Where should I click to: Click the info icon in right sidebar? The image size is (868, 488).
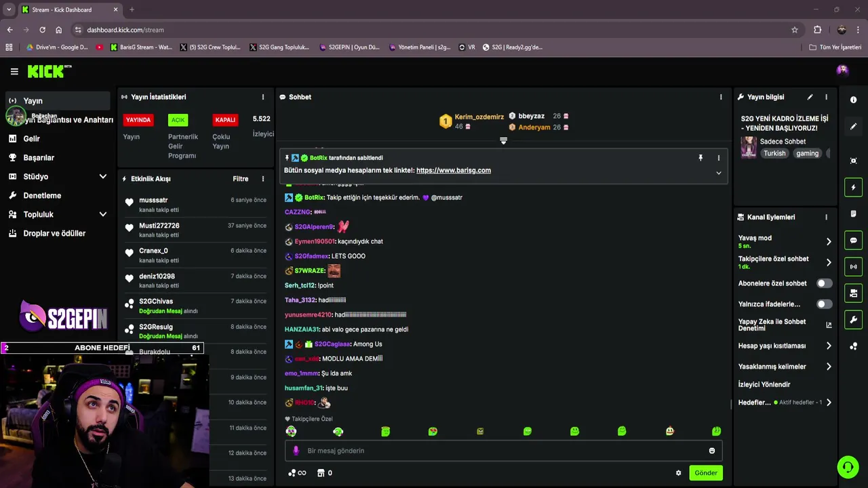(853, 100)
